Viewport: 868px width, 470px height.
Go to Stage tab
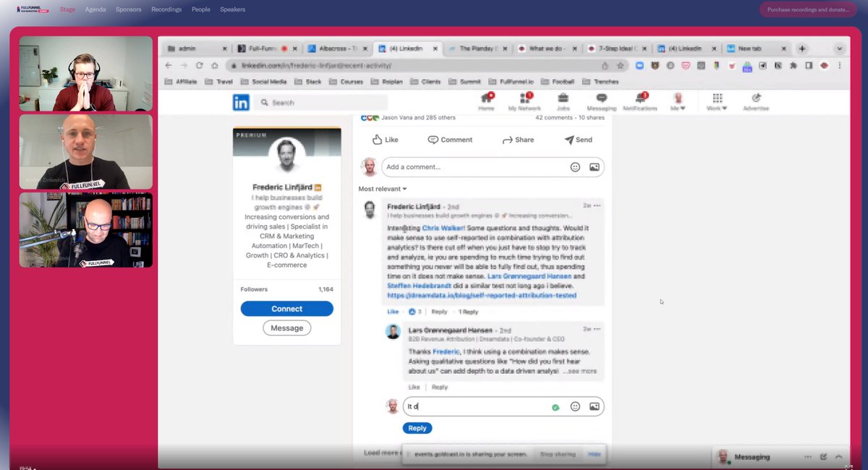tap(67, 9)
